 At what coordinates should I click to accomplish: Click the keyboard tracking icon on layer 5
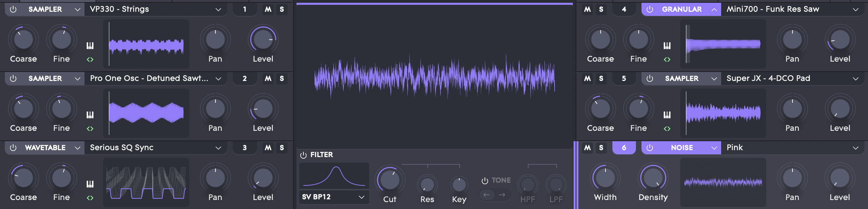pos(667,115)
